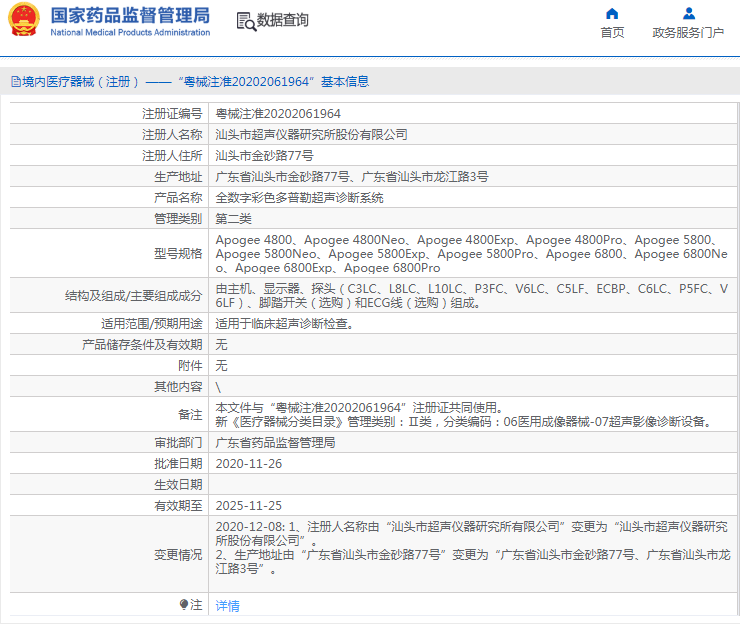Click the 产品名称 row label
This screenshot has height=629, width=740.
click(178, 198)
